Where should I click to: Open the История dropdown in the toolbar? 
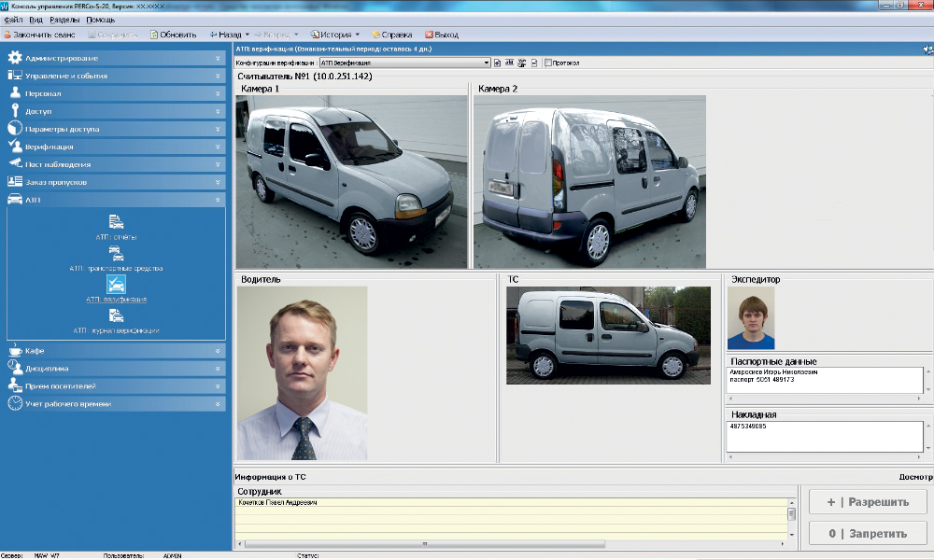coord(334,35)
